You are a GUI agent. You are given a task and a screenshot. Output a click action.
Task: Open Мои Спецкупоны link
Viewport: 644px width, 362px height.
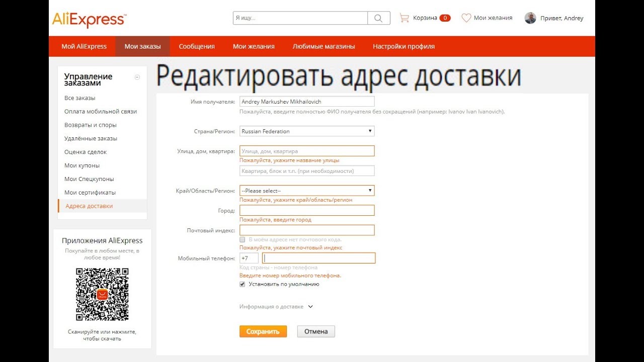(x=89, y=179)
